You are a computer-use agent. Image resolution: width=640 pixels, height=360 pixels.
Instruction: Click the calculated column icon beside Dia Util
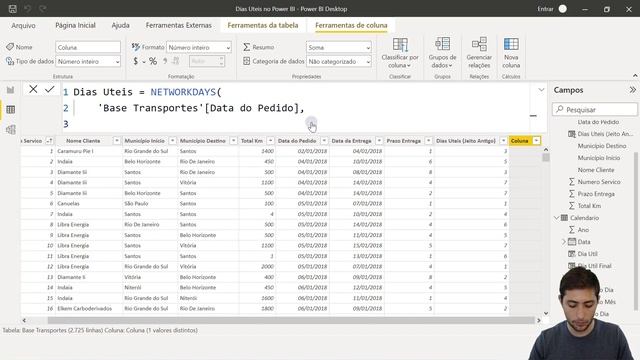571,254
